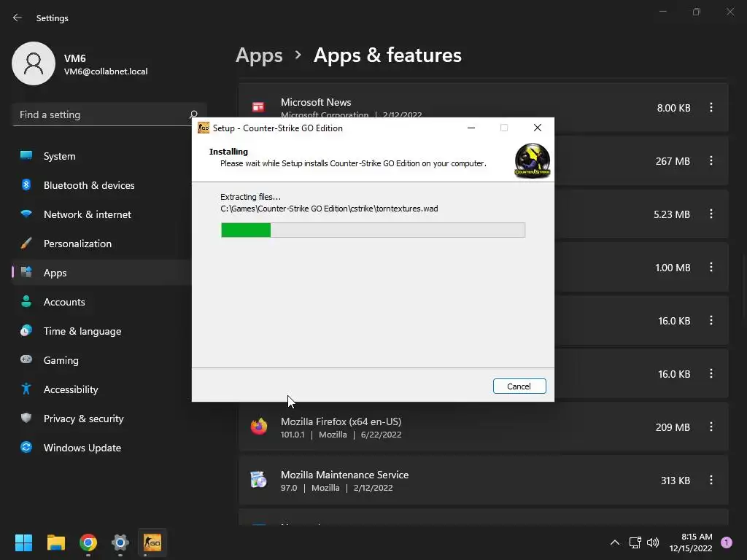Click the Wi-Fi network icon in sidebar
The image size is (747, 560).
[x=26, y=214]
